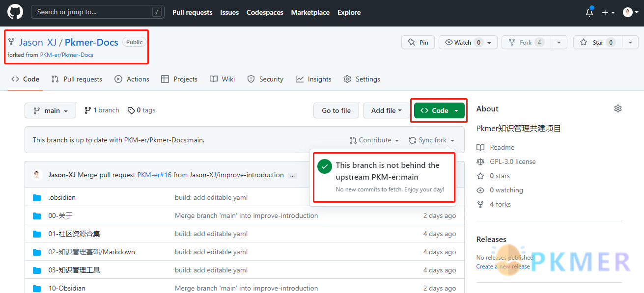The width and height of the screenshot is (644, 293).
Task: Open the 00-关于 folder
Action: 60,215
